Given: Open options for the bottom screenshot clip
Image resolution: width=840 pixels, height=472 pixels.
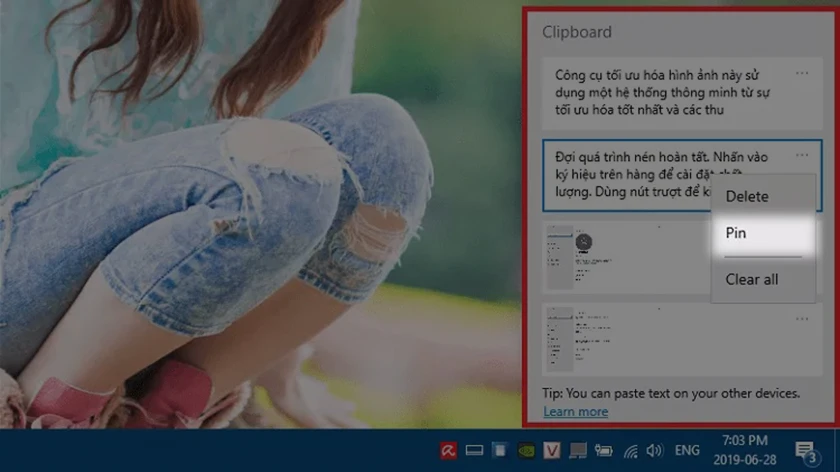Looking at the screenshot, I should tap(801, 319).
